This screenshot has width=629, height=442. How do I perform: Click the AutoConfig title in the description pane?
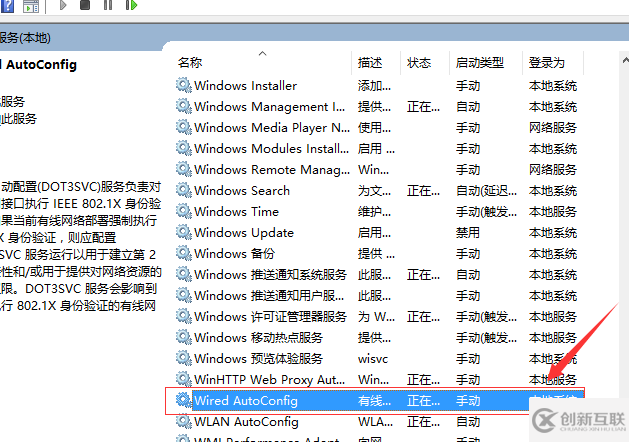41,65
